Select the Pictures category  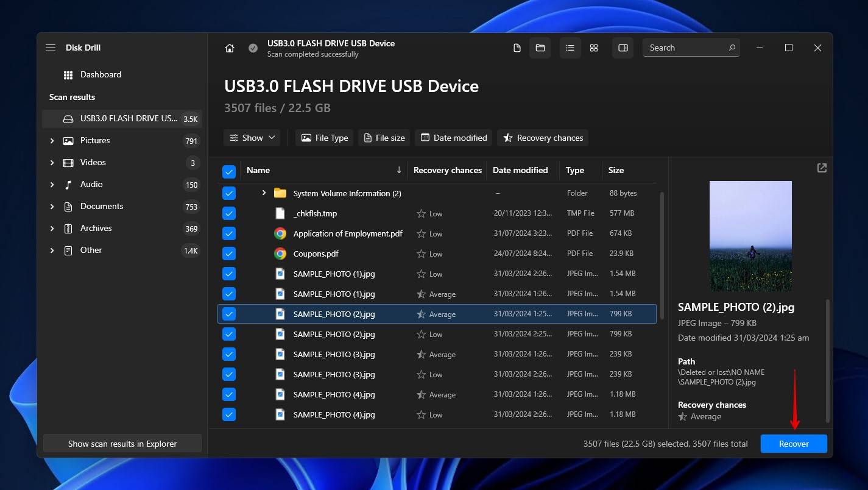(122, 140)
